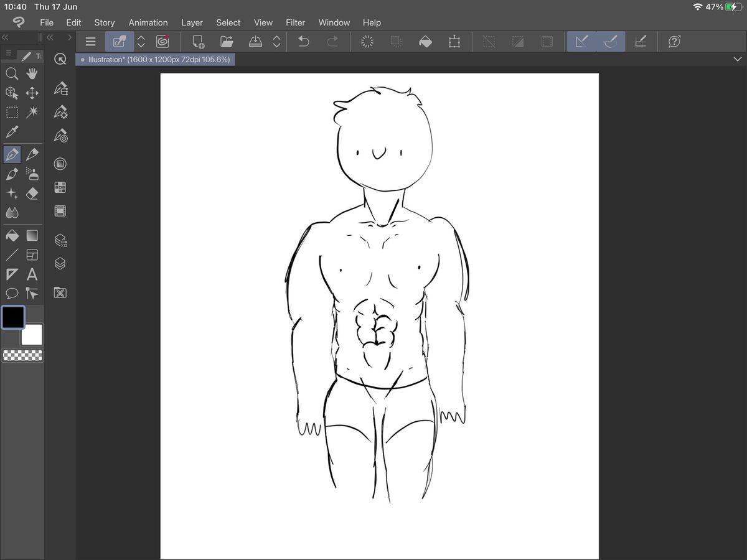Select the Zoom magnifier tool
Screen dimensions: 747x560
[x=12, y=74]
